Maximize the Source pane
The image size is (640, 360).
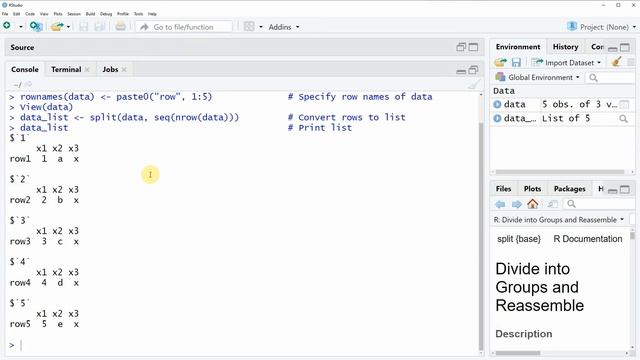(x=473, y=47)
